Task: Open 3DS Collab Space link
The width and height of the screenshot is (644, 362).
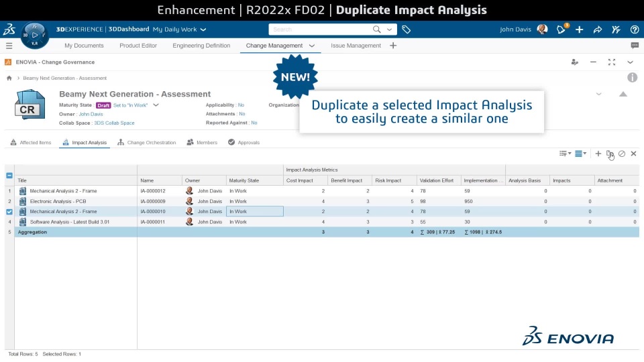Action: point(114,123)
